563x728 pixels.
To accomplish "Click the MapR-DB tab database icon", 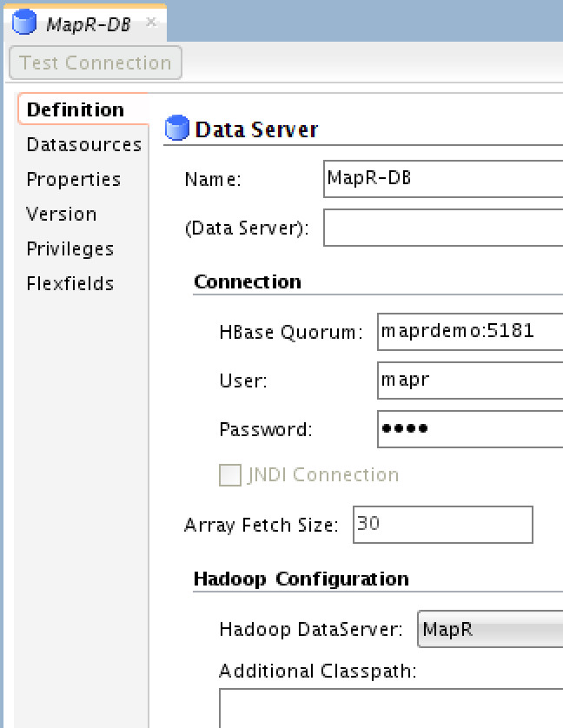I will (x=24, y=22).
